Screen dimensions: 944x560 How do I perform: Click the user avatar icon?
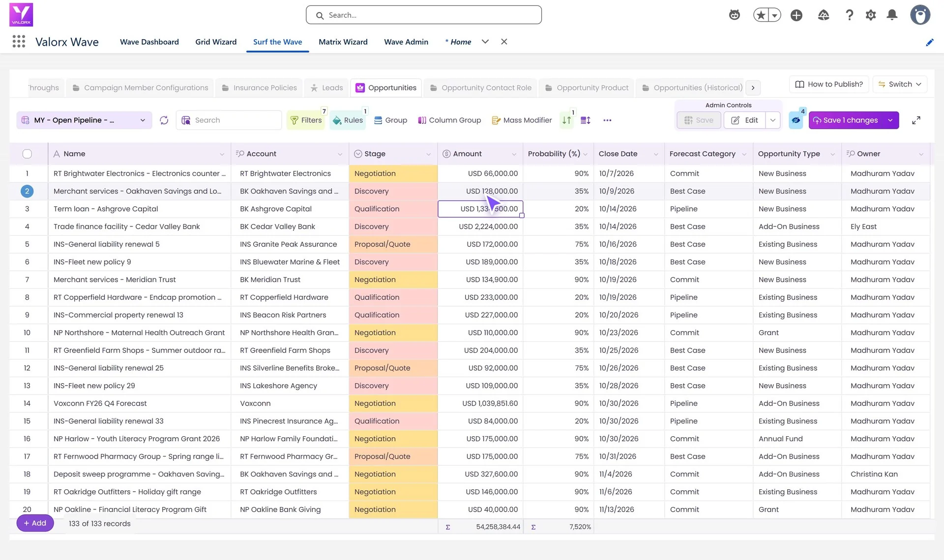920,15
